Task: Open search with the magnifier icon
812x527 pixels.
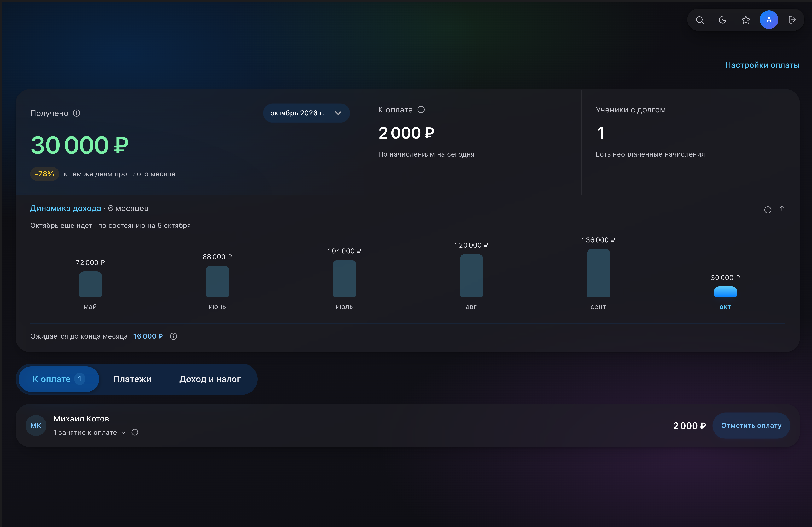Action: coord(700,20)
